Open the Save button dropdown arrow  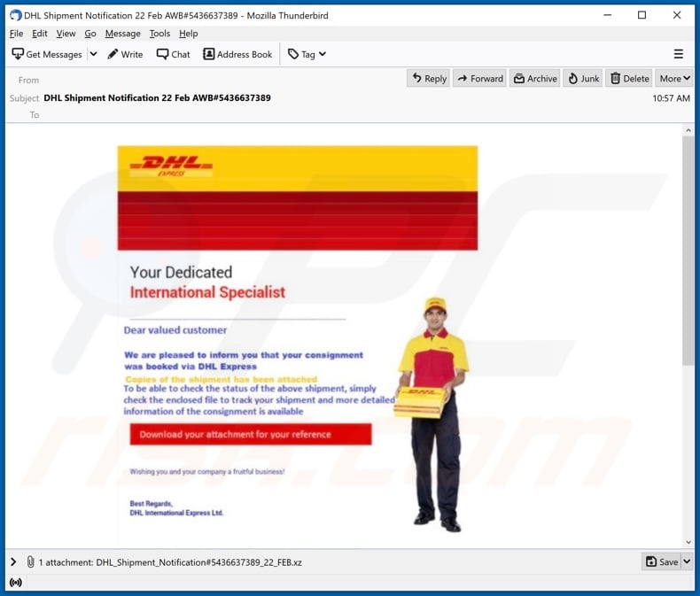click(687, 562)
